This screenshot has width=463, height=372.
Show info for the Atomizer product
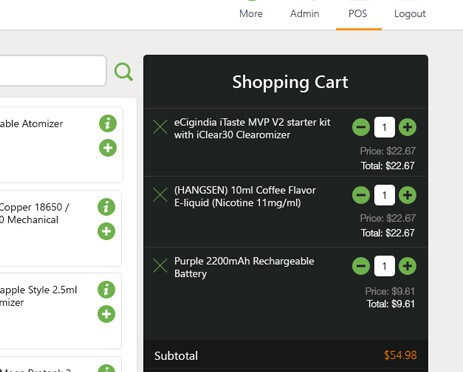tap(108, 124)
